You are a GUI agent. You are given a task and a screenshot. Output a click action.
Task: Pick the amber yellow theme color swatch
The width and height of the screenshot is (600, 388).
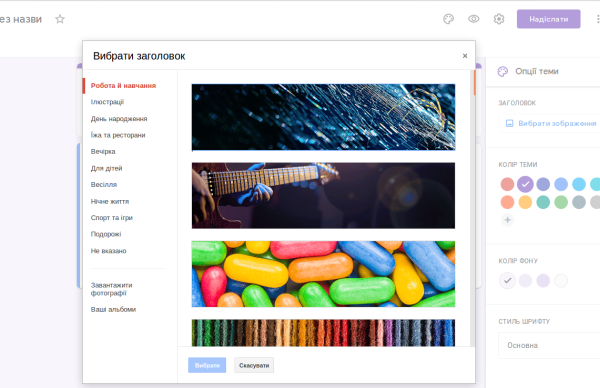525,202
